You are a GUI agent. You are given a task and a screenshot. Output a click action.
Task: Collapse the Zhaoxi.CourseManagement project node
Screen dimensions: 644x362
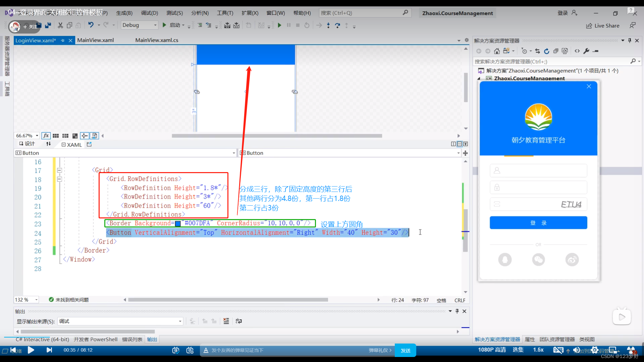point(479,79)
